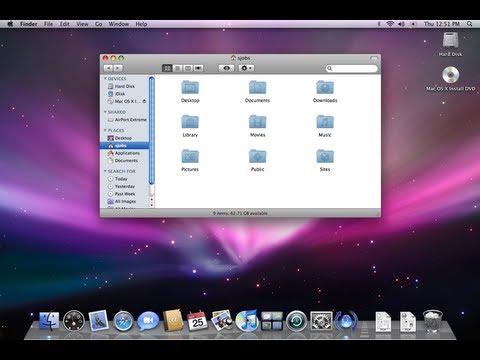Open Time Machine from the dock
Image resolution: width=480 pixels, height=360 pixels.
tap(296, 321)
